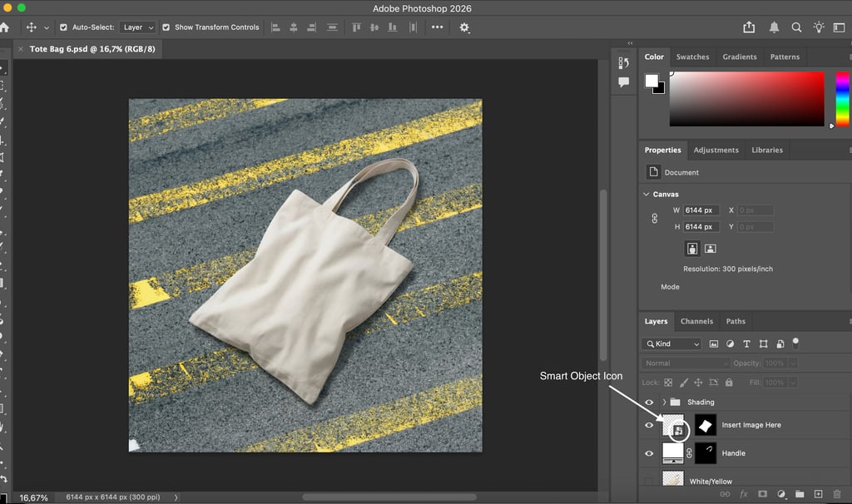Select landscape canvas orientation icon

(711, 249)
